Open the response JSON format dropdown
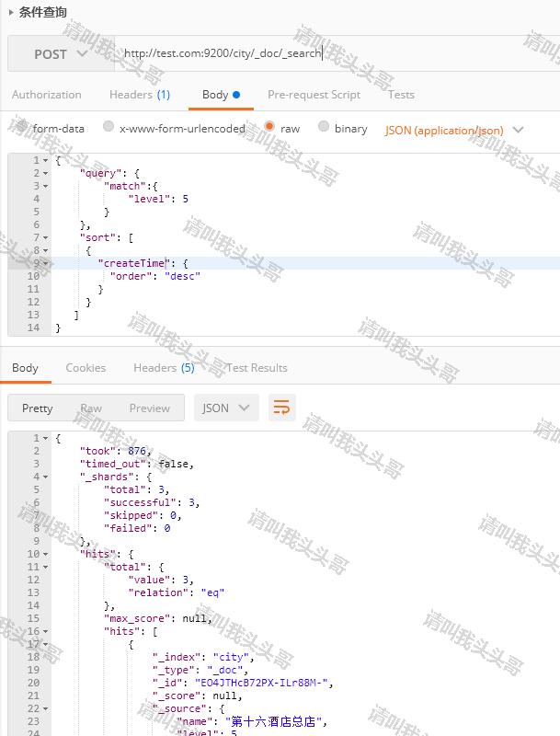Screen dimensions: 560x736 click(226, 408)
